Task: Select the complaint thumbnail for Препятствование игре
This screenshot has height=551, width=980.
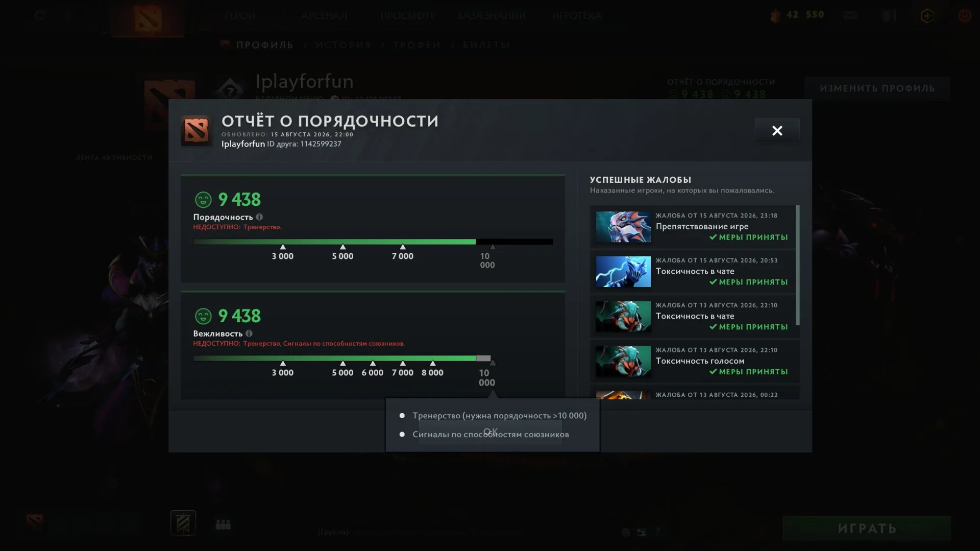Action: tap(623, 227)
